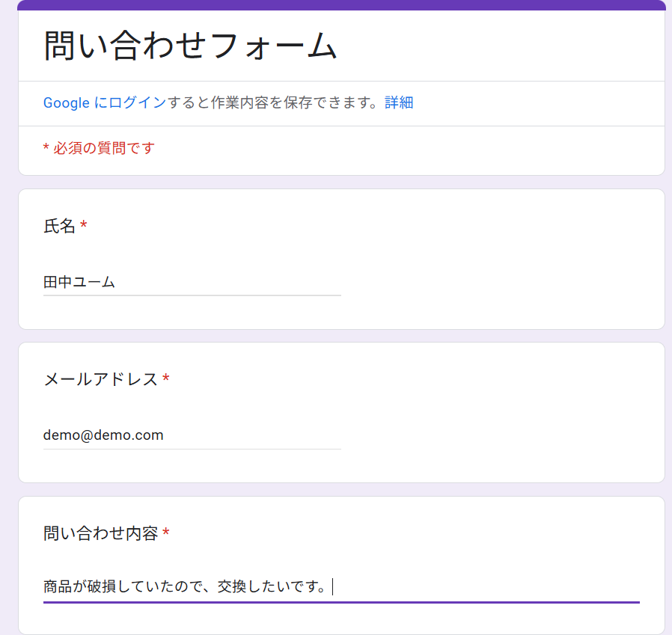Click the 氏名 question label
Screen dimensions: 672x635
point(59,226)
